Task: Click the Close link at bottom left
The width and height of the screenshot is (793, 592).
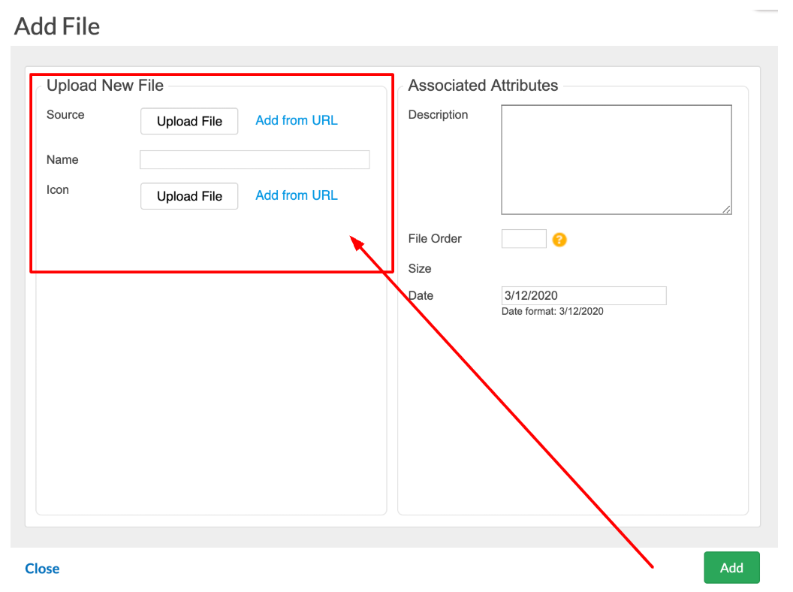Action: 42,569
